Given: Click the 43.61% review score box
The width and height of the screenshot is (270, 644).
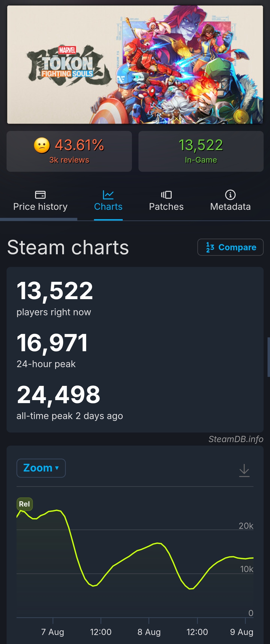Looking at the screenshot, I should [x=69, y=151].
